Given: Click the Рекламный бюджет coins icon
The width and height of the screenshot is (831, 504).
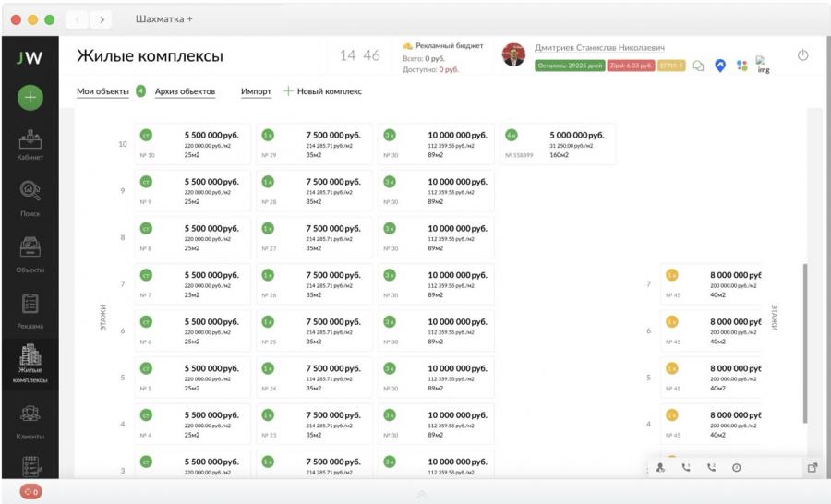Looking at the screenshot, I should (407, 46).
